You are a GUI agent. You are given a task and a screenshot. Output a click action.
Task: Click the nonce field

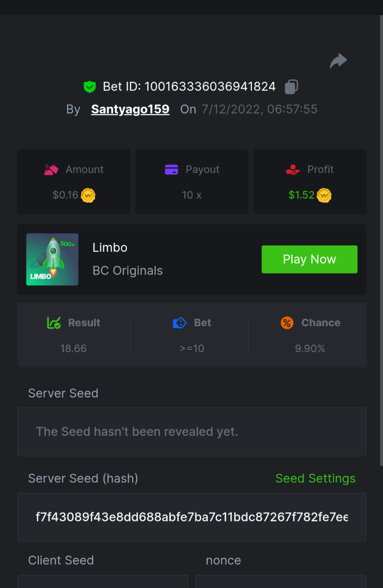click(x=281, y=582)
